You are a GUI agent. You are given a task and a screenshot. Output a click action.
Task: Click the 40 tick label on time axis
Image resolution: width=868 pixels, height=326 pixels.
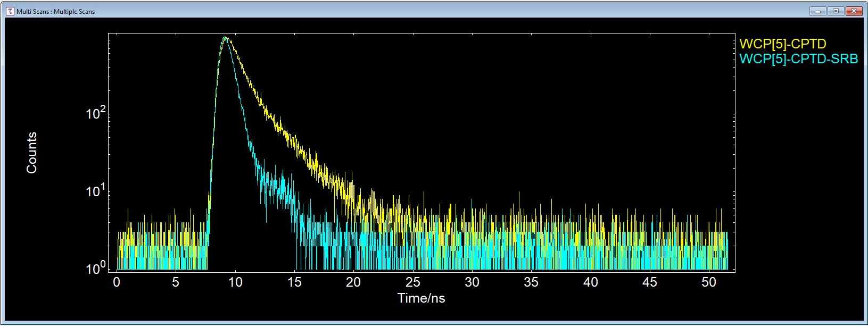(590, 282)
